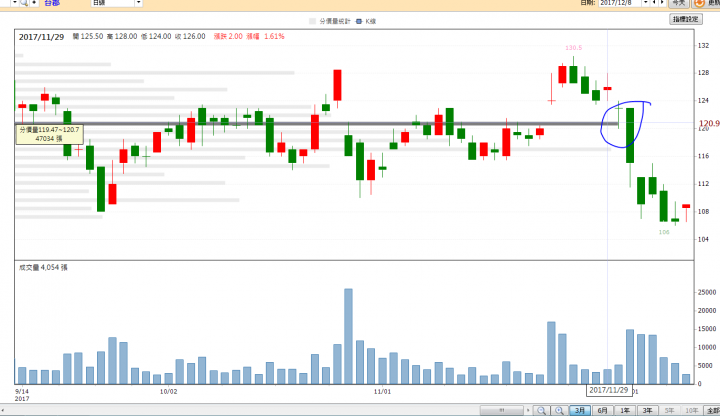Click the large green candlestick circled near 12/01
The height and width of the screenshot is (416, 720).
[x=630, y=135]
